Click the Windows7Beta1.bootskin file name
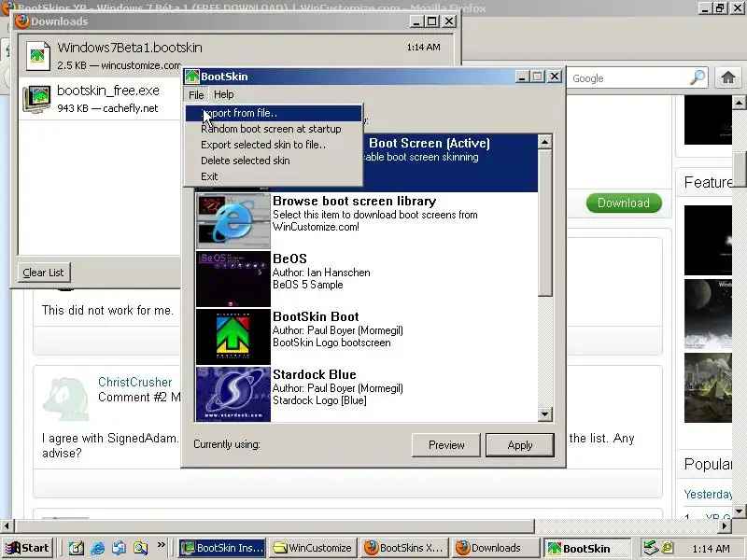The image size is (747, 560). pos(130,48)
